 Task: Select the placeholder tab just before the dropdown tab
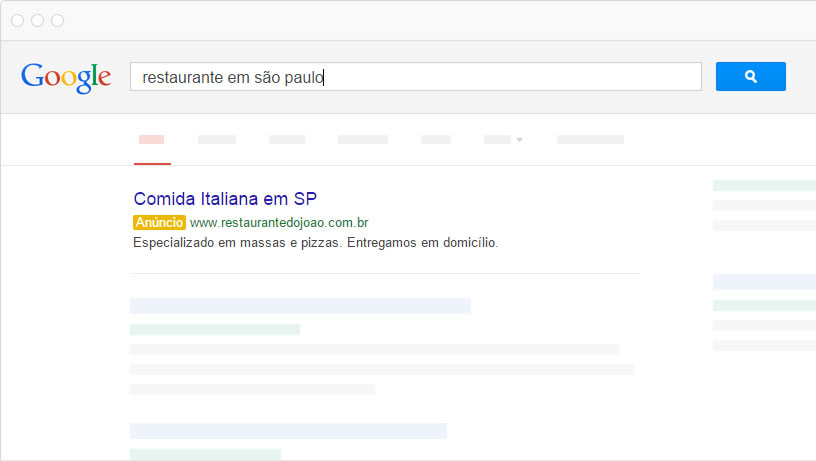436,140
